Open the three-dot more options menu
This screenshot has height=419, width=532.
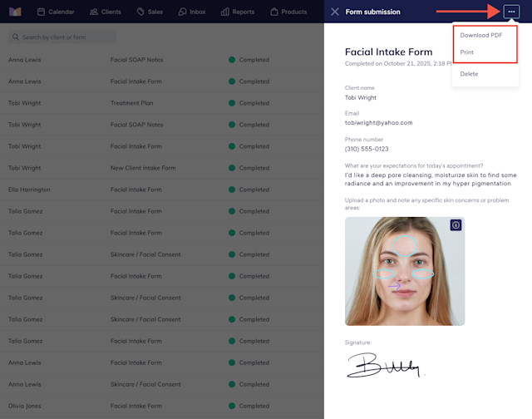click(511, 12)
